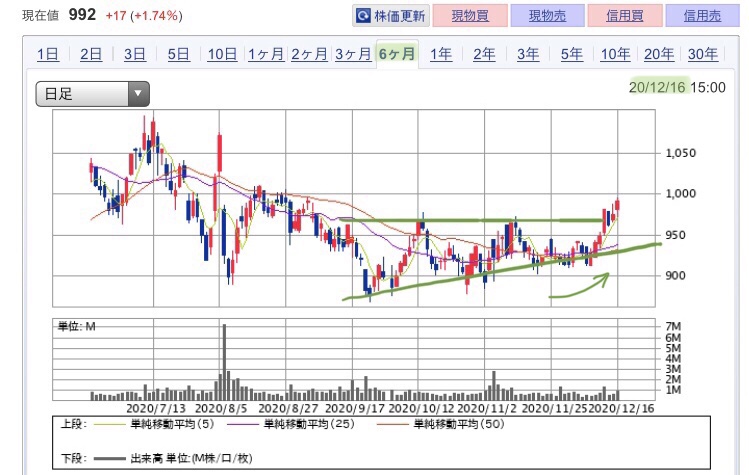Switch chart to 5年 range
The height and width of the screenshot is (475, 749).
pos(572,55)
